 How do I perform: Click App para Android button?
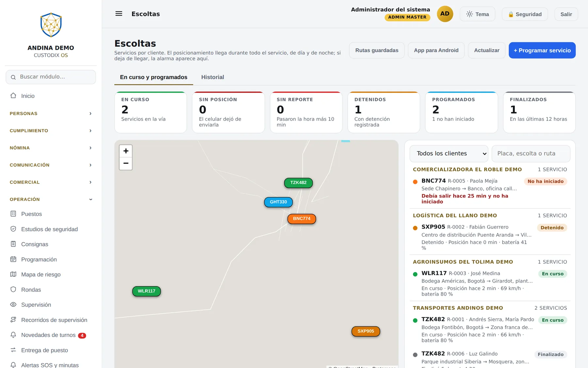tap(436, 50)
